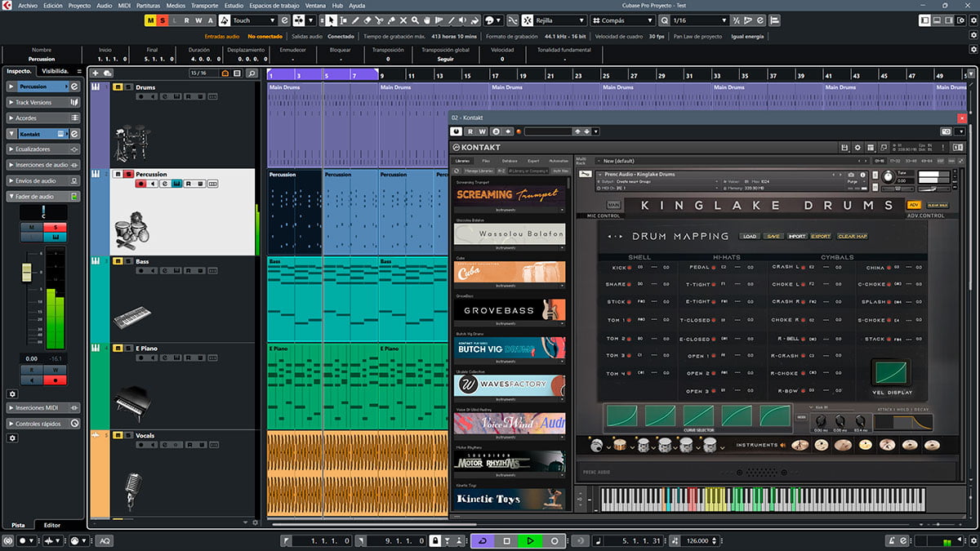
Task: Open the Ayuda menu
Action: click(357, 5)
